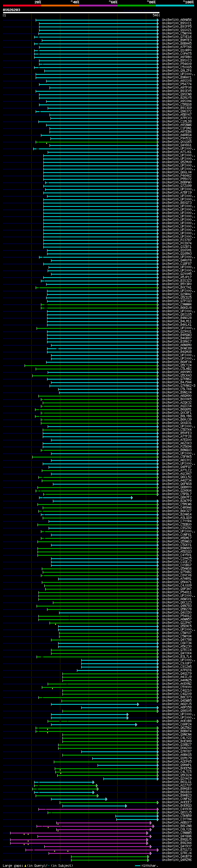Open hit UniRef100_Q01G65
This screenshot has width=197, height=868.
pos(177,142)
